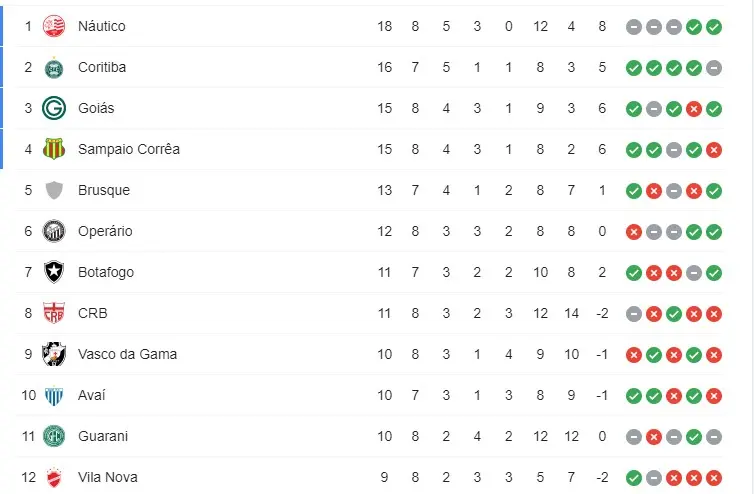The width and height of the screenshot is (754, 494).
Task: Click the Náutico club crest icon
Action: tap(54, 26)
